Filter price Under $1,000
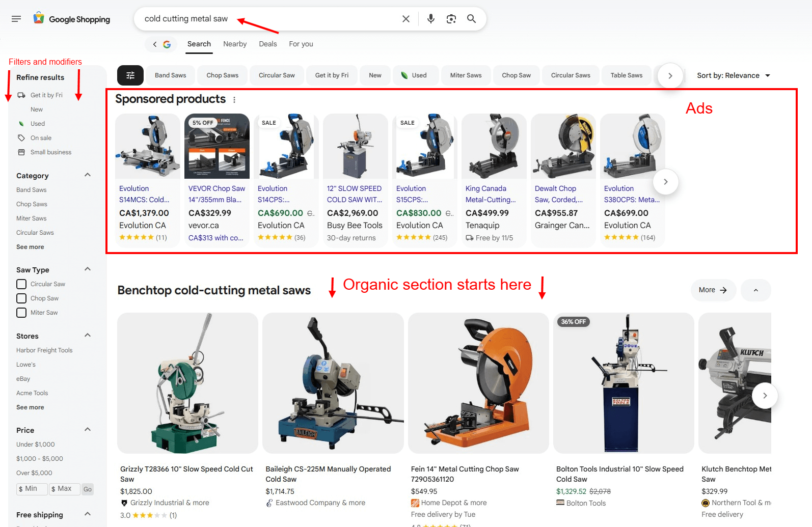Image resolution: width=812 pixels, height=527 pixels. pos(36,445)
